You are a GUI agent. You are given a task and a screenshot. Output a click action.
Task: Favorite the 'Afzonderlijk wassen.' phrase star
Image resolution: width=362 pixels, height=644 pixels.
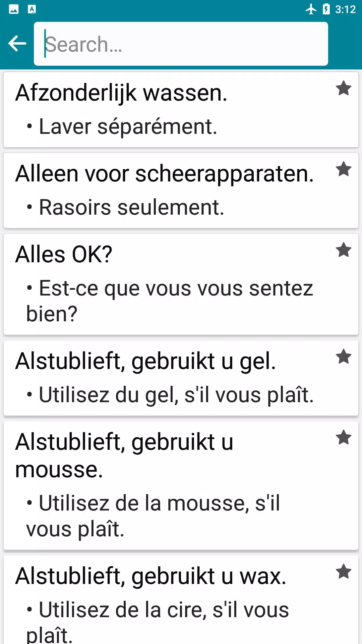pos(344,89)
